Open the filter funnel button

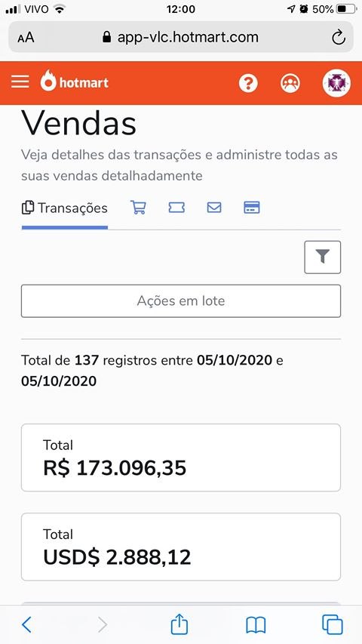[x=323, y=257]
